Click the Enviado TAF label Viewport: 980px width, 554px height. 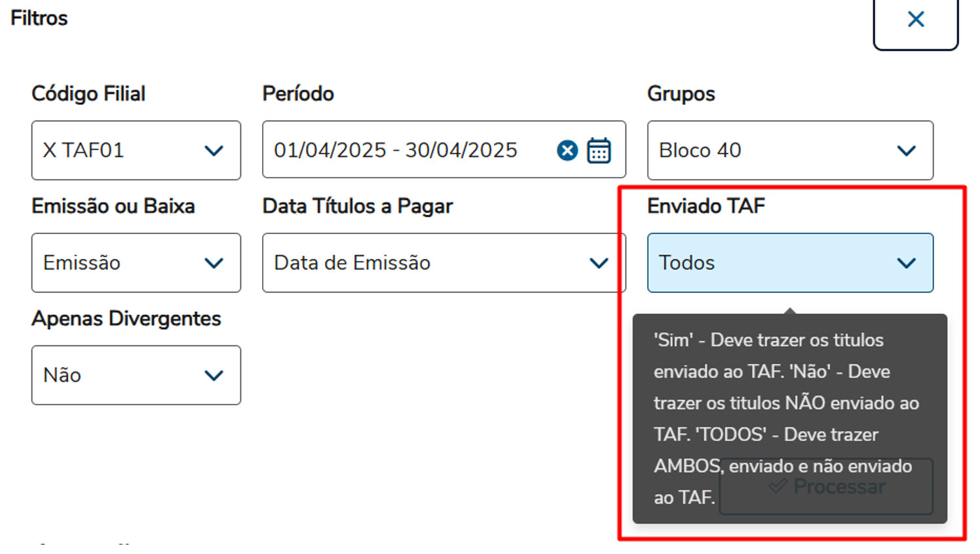click(x=706, y=207)
